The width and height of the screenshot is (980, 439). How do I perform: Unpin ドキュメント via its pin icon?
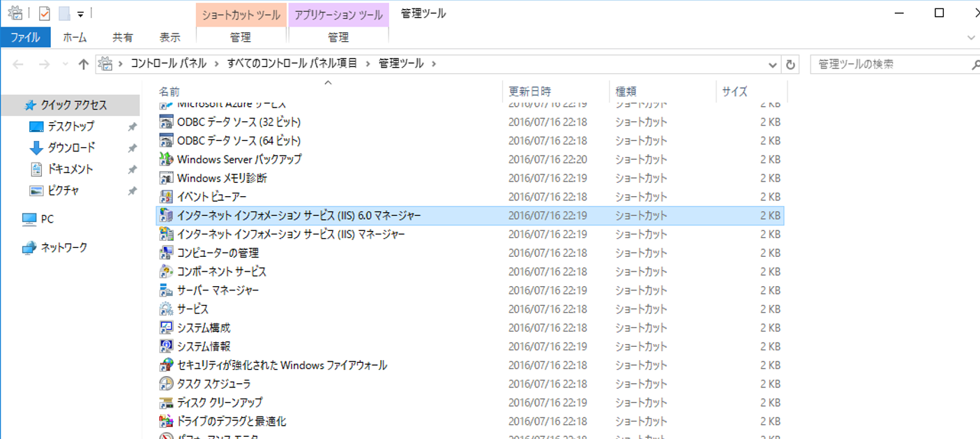click(x=132, y=170)
